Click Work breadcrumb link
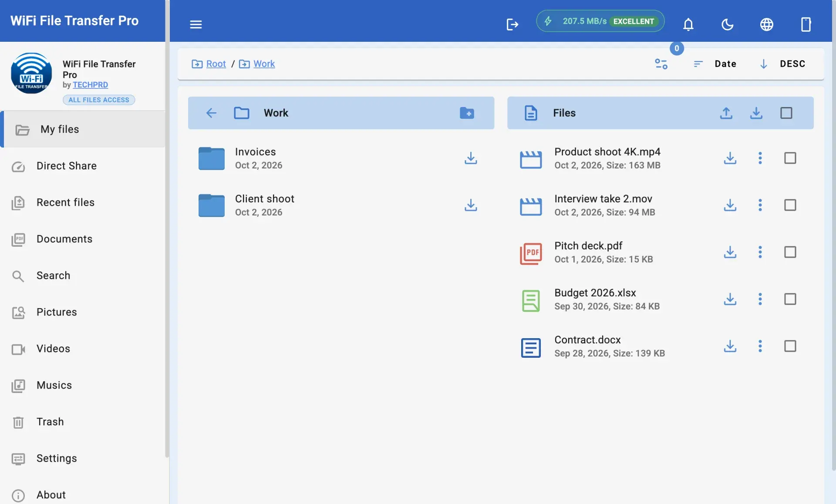The height and width of the screenshot is (504, 836). (x=264, y=64)
